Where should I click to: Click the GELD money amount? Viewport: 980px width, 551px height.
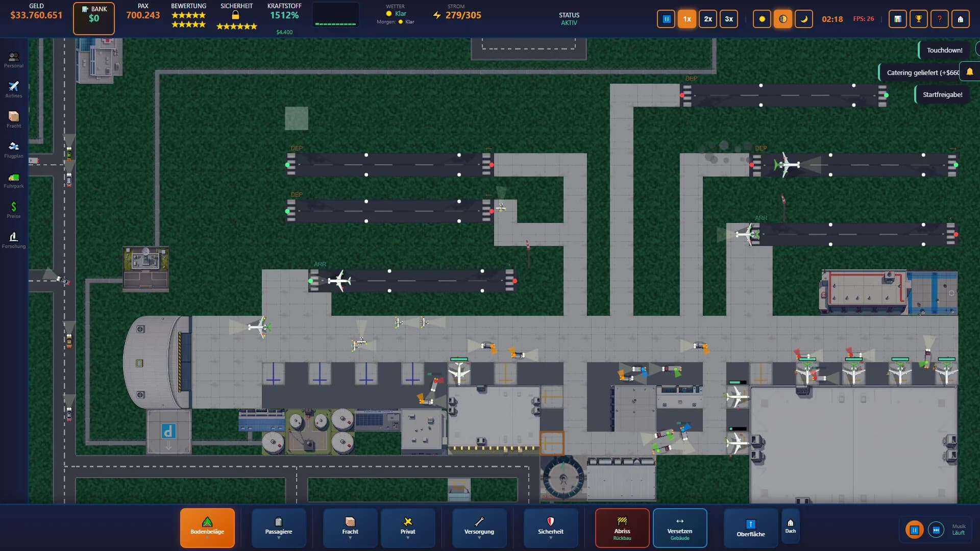coord(36,15)
